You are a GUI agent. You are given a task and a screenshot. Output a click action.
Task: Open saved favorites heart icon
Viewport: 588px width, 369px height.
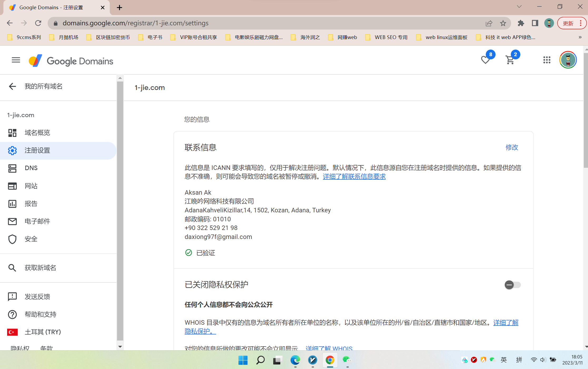[x=485, y=60]
